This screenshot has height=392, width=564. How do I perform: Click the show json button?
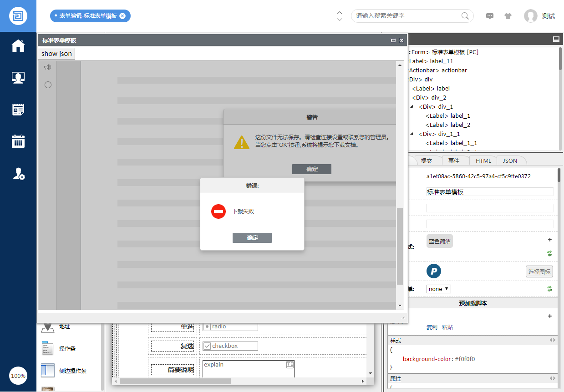click(x=57, y=54)
